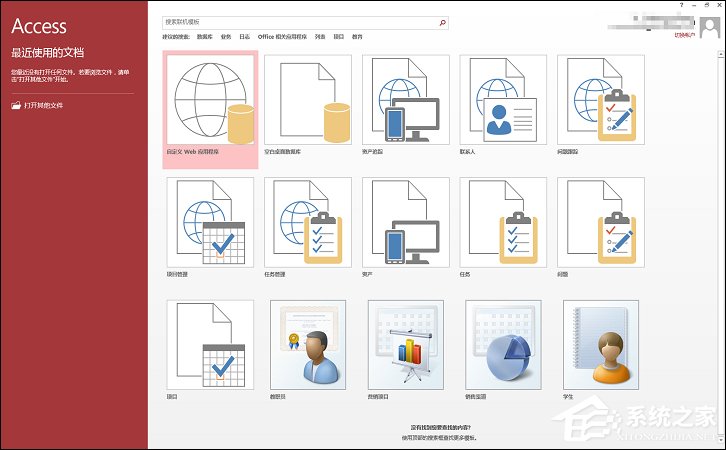Click the switch account link
Viewport: 726px width, 450px height.
(x=685, y=35)
